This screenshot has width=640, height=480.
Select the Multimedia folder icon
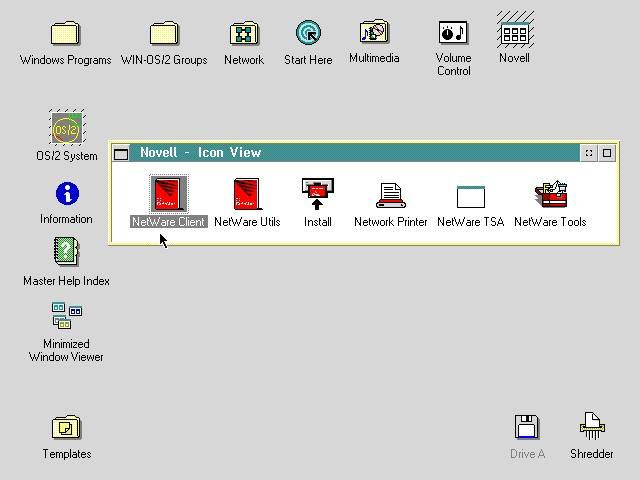(374, 31)
